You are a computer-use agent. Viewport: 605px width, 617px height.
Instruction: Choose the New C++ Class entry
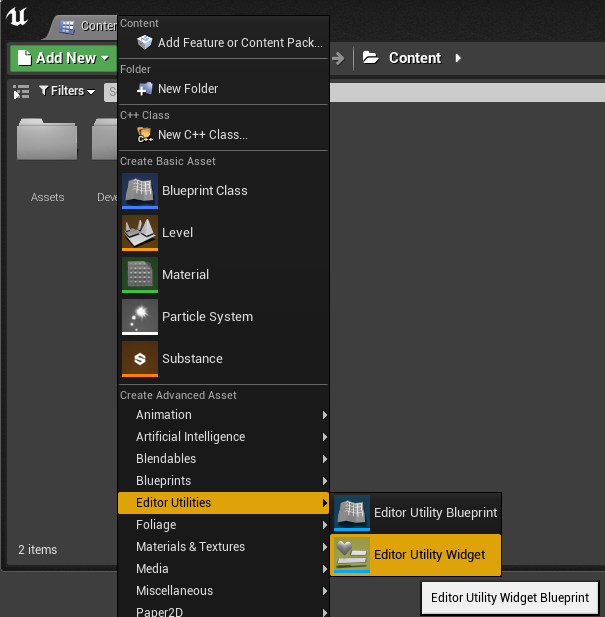point(223,135)
